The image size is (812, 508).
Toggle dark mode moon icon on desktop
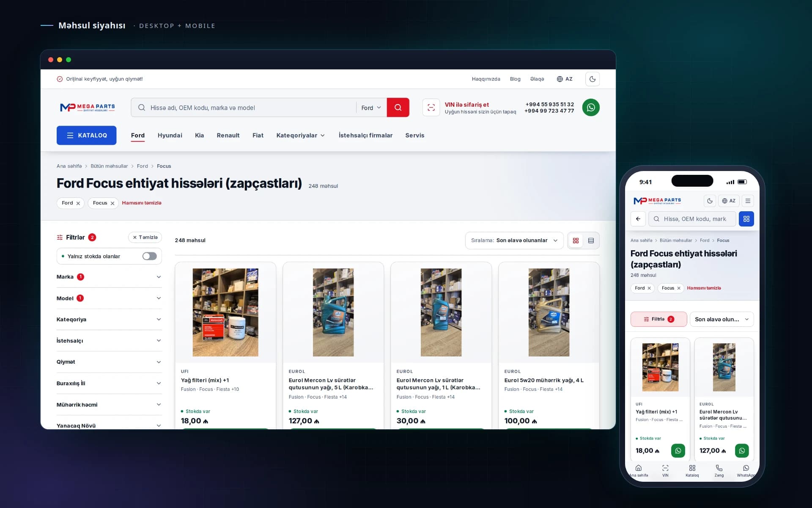(x=593, y=79)
